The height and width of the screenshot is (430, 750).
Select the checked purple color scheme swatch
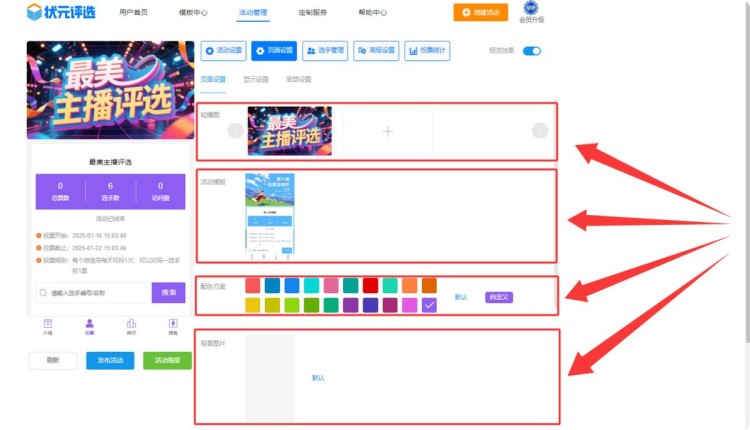(429, 305)
